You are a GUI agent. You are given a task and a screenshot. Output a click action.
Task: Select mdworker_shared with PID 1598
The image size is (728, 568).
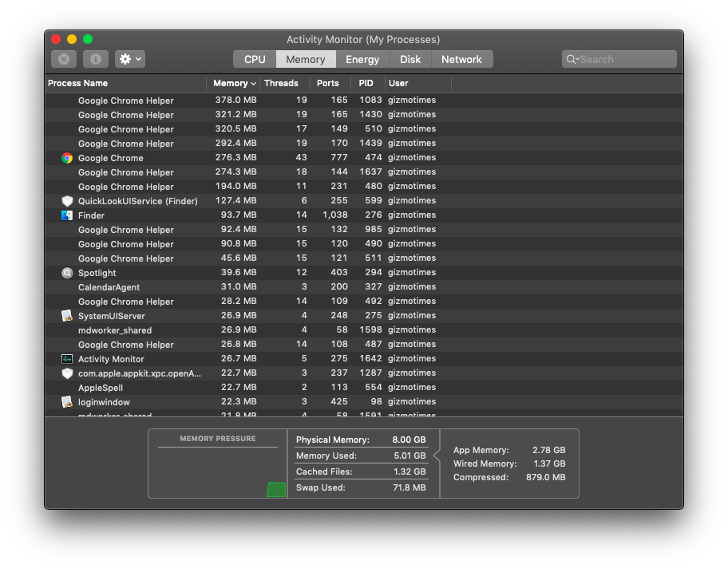tap(364, 330)
